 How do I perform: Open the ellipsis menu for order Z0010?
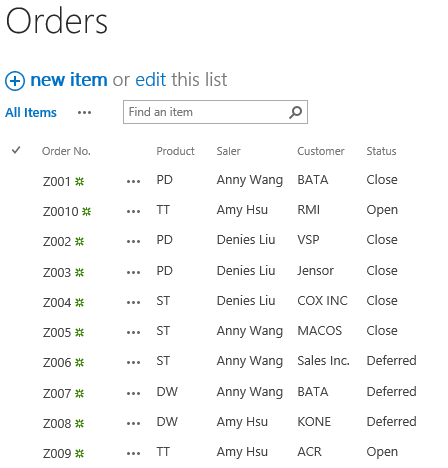(133, 212)
